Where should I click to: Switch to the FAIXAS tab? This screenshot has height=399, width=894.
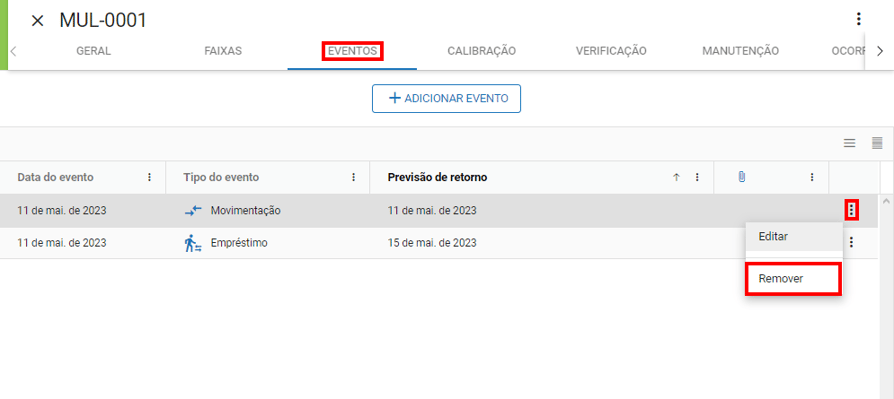(x=223, y=51)
